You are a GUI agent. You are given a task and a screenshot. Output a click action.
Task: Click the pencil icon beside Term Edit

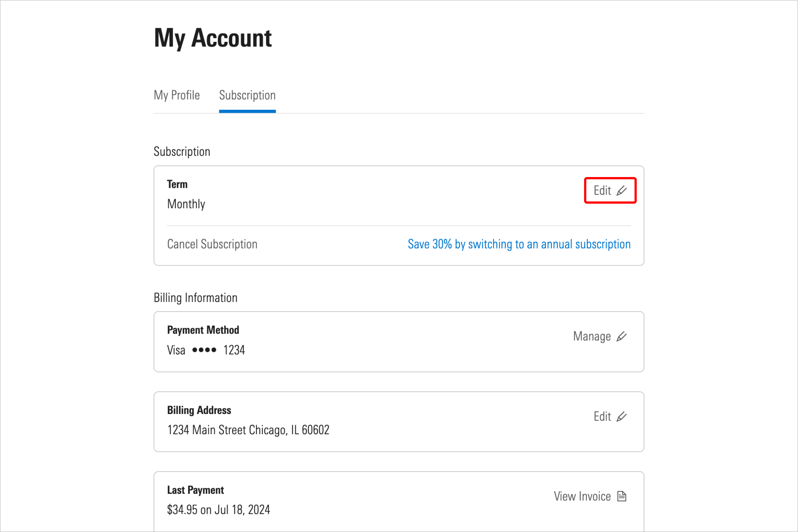[621, 191]
